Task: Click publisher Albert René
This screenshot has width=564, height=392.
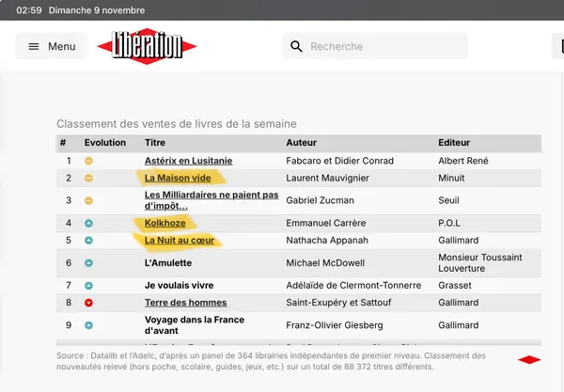Action: pos(463,161)
